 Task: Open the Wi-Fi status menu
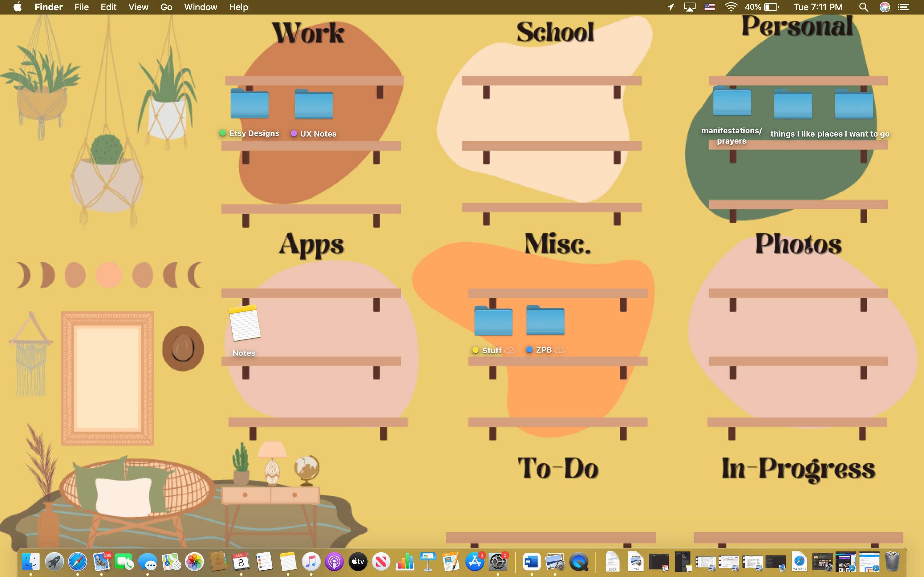tap(731, 7)
